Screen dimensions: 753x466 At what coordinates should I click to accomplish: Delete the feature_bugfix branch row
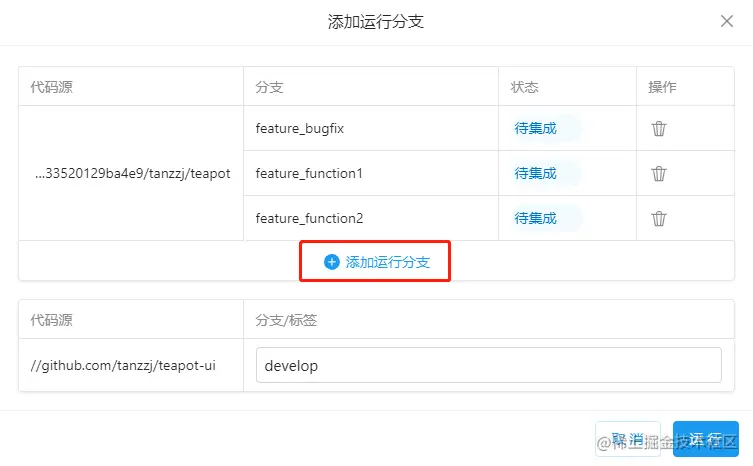click(x=658, y=129)
